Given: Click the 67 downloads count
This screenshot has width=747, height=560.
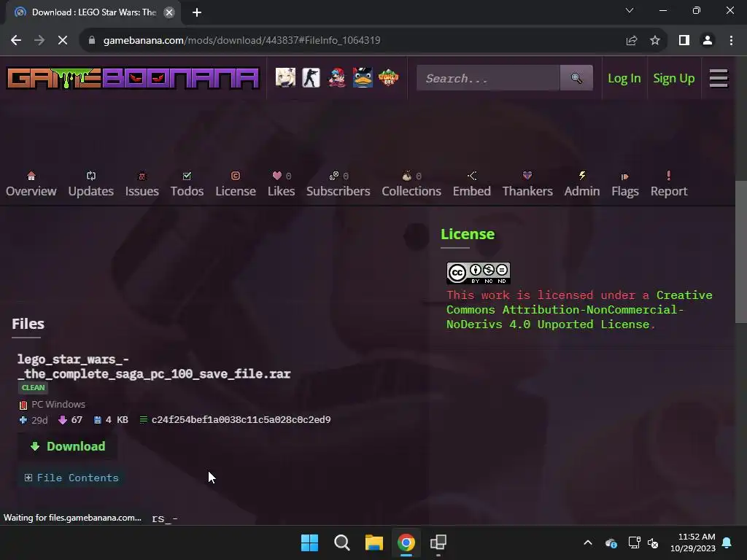Looking at the screenshot, I should click(x=77, y=420).
